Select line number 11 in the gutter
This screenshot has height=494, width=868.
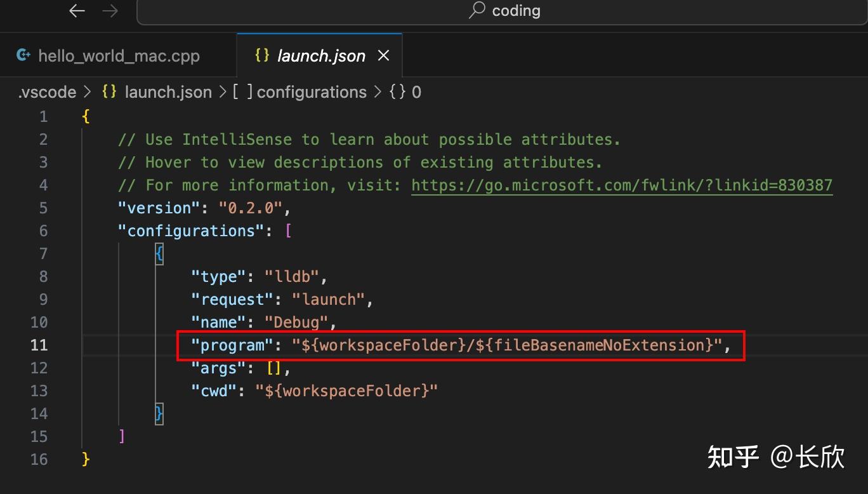(39, 345)
